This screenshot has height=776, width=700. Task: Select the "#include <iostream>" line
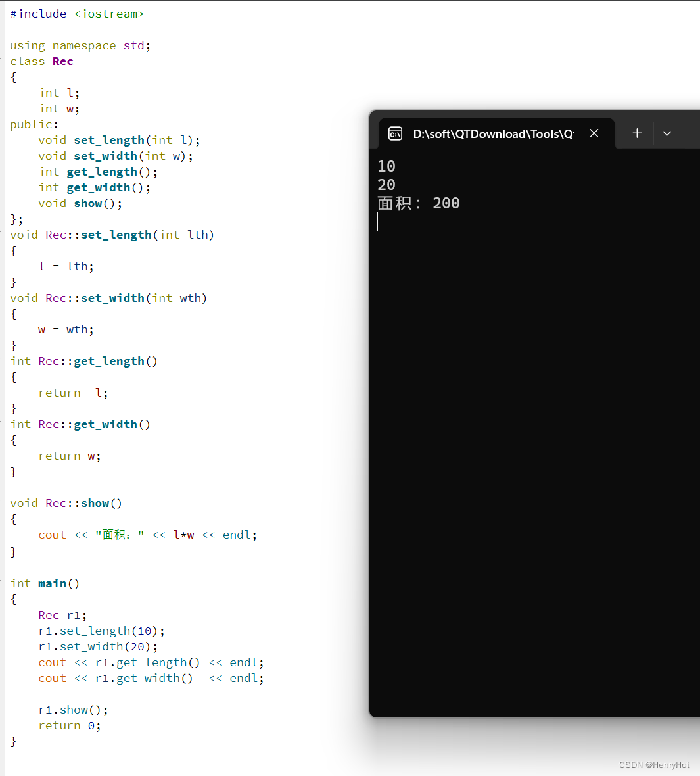point(77,14)
